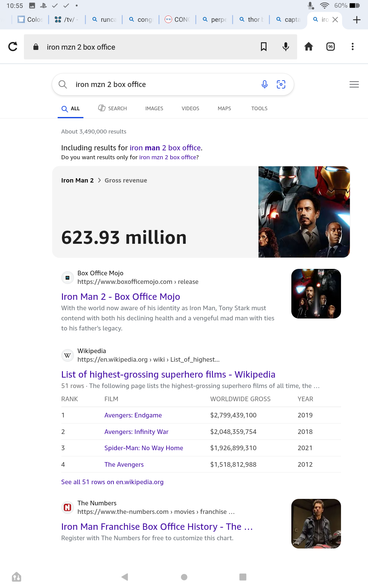Click 'iron man 2 box office' suggestion link
The height and width of the screenshot is (588, 368).
165,148
